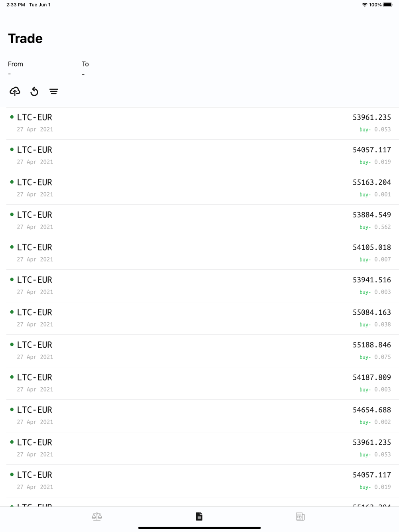Select the buy- 0.562 amount

point(375,227)
